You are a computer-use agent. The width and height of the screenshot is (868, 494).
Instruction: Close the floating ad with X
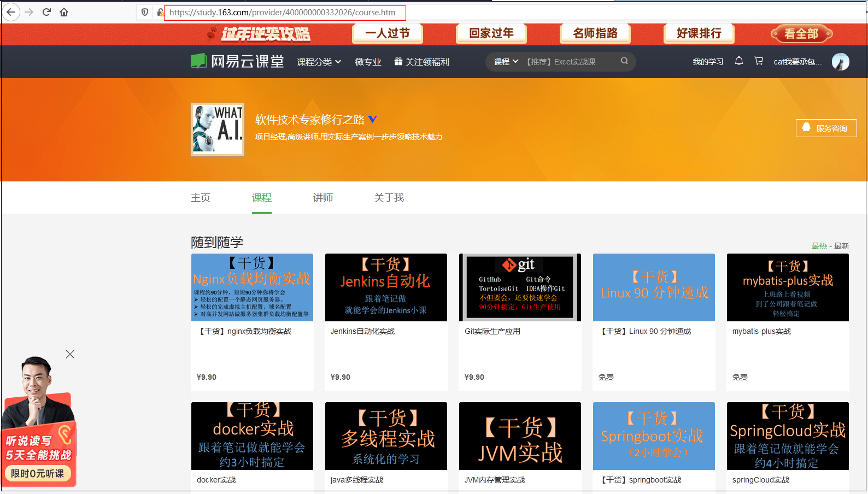(70, 354)
